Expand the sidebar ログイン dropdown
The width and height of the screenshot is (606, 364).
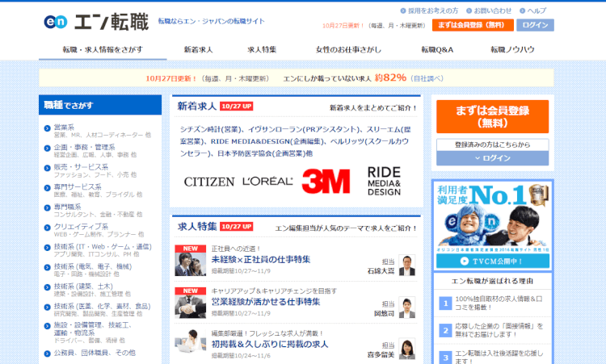click(x=492, y=158)
